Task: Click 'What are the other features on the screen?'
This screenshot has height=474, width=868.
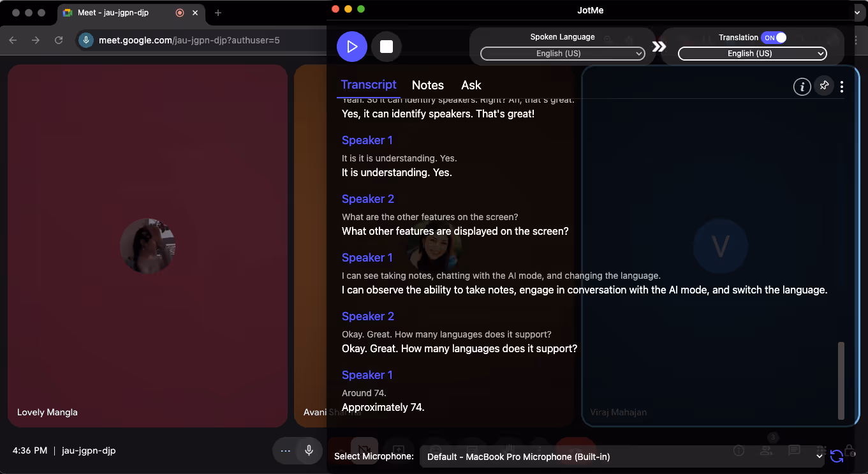Action: 430,217
